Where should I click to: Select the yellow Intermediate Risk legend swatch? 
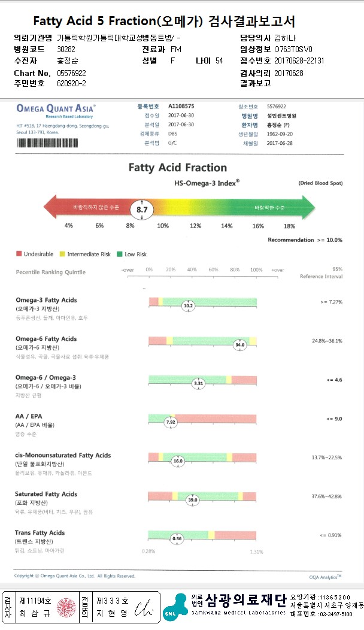(x=63, y=254)
